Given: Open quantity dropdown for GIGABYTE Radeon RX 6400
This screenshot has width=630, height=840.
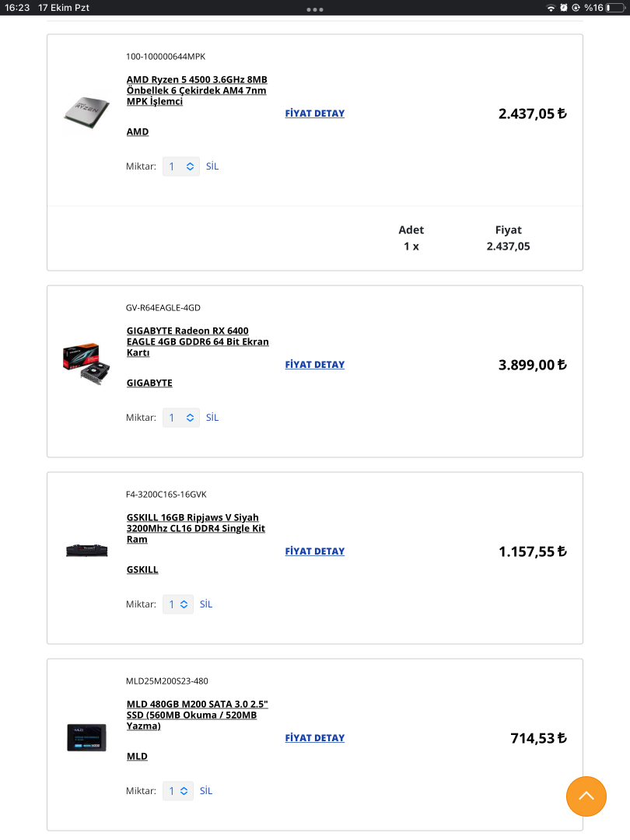Looking at the screenshot, I should (180, 418).
